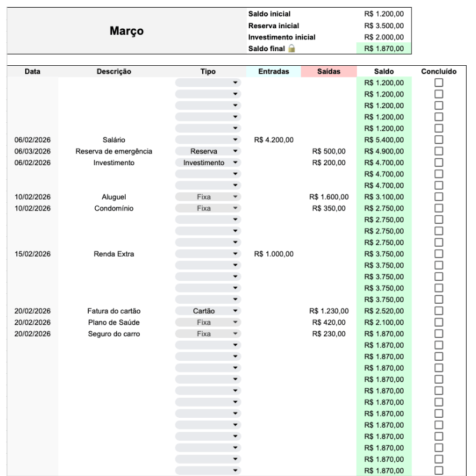
Task: Tick the Concluído checkbox for Fatura do cartão
Action: point(438,311)
